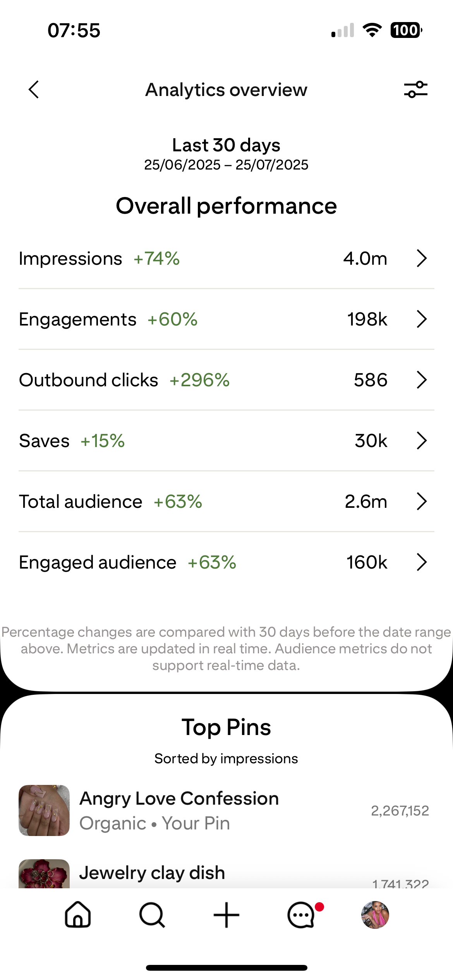Viewport: 453px width, 980px height.
Task: Go to the Home tab icon
Action: pyautogui.click(x=78, y=915)
